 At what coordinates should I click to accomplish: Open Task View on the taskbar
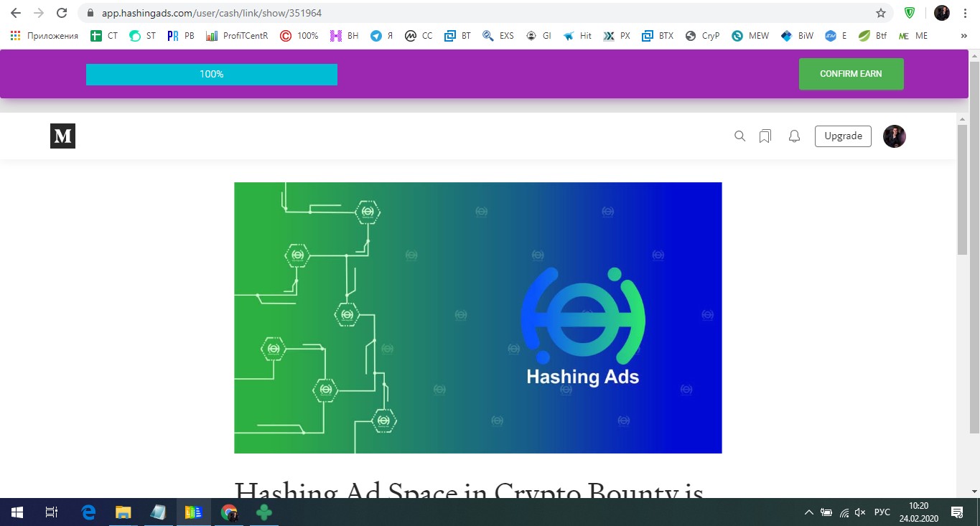tap(52, 512)
